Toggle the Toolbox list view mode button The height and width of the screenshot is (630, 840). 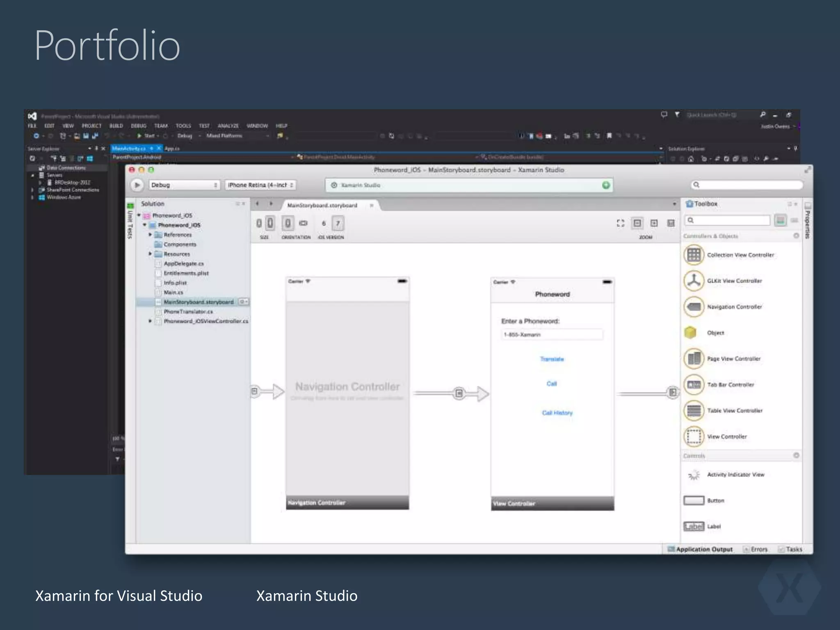[781, 220]
